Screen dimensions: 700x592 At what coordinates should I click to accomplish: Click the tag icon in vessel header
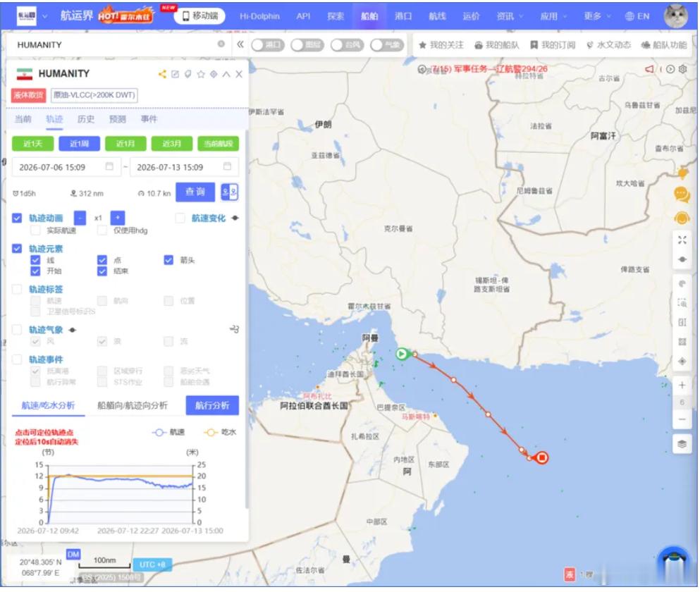coord(188,74)
